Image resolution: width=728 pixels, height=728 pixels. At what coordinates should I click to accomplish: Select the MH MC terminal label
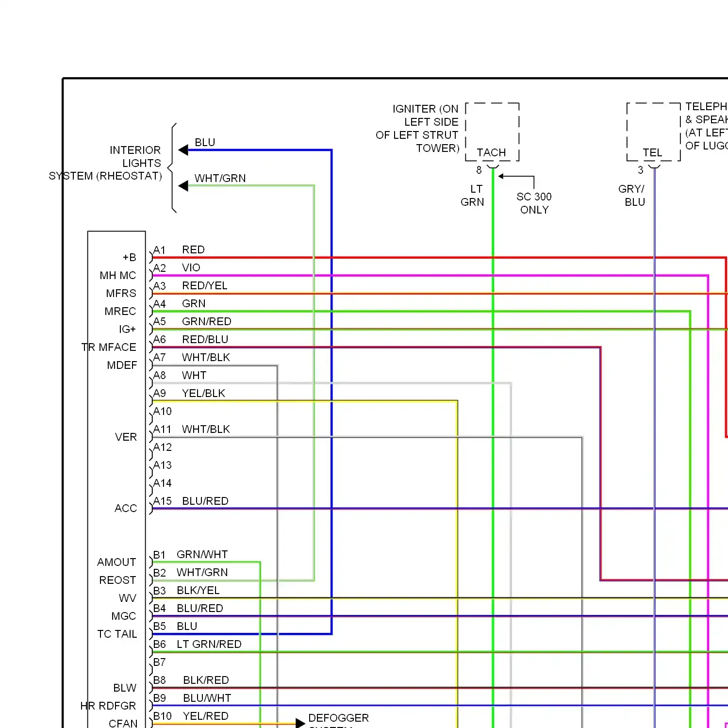click(x=118, y=275)
